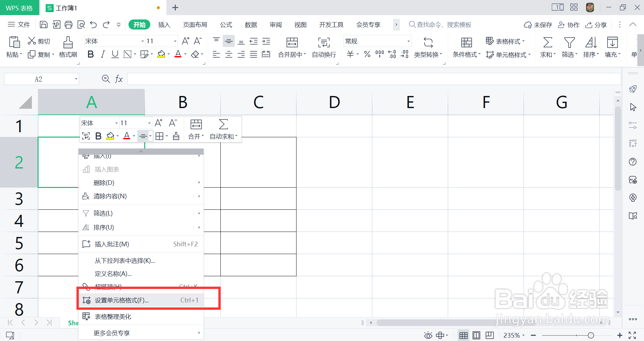Increase decimal places icon
The image size is (644, 341).
coord(392,54)
